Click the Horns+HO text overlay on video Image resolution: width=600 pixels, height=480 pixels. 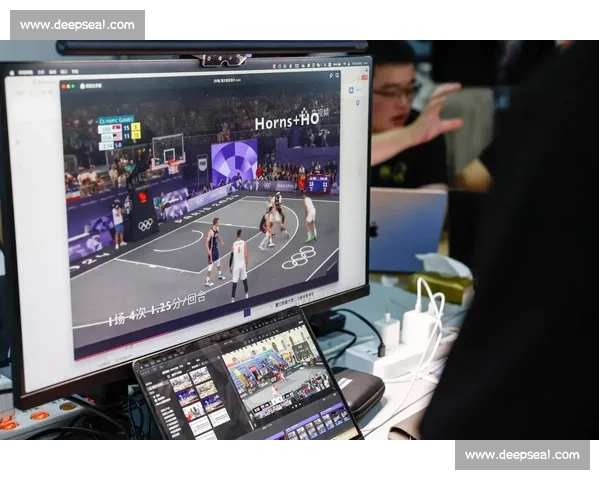[287, 122]
